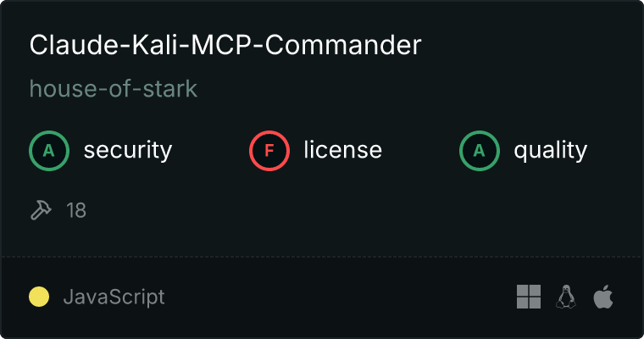The height and width of the screenshot is (339, 644).
Task: Click the quality label text
Action: pyautogui.click(x=550, y=151)
